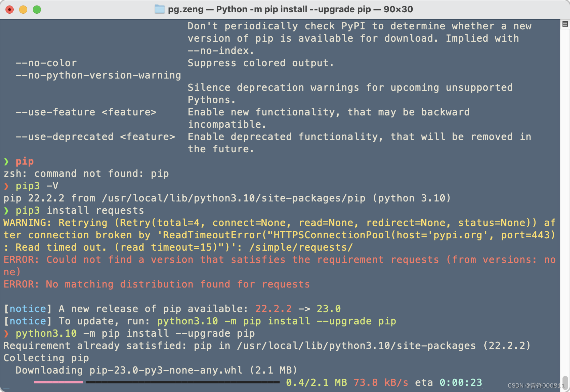570x392 pixels.
Task: Click 'Requirement already satisfied: pip' line
Action: [x=267, y=346]
